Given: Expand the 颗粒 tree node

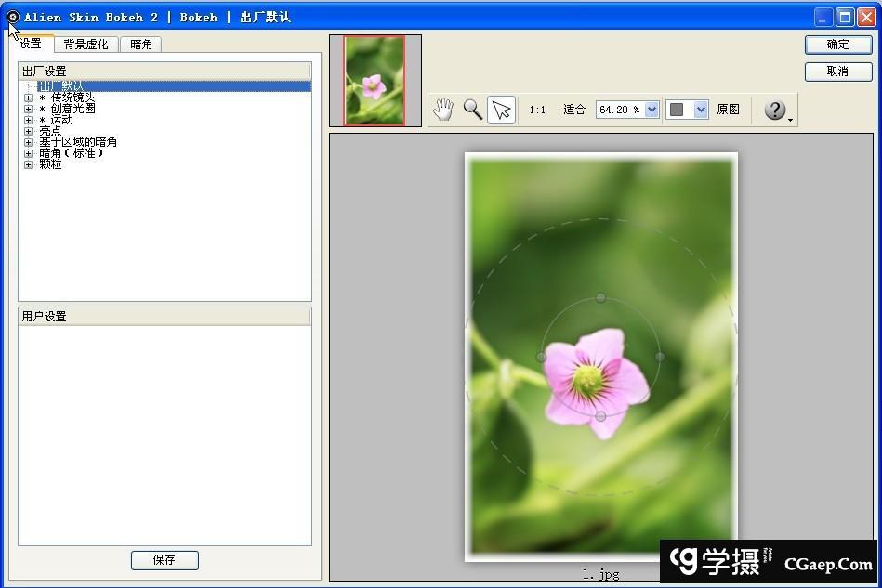Looking at the screenshot, I should [29, 164].
